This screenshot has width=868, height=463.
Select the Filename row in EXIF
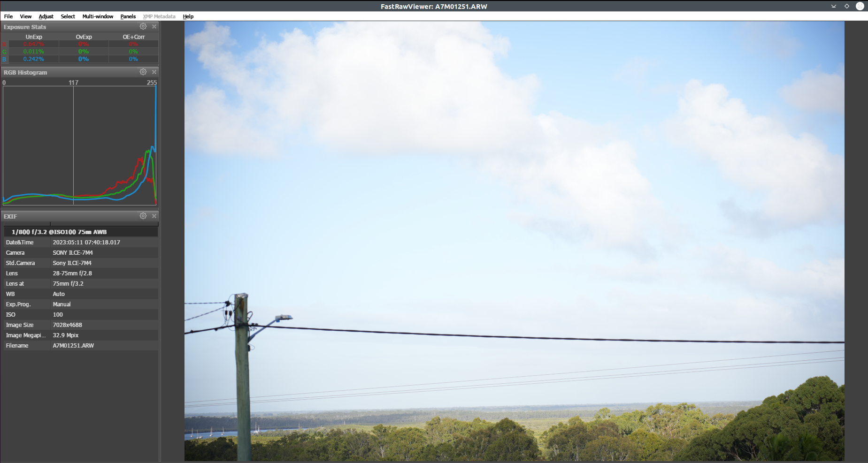coord(80,346)
